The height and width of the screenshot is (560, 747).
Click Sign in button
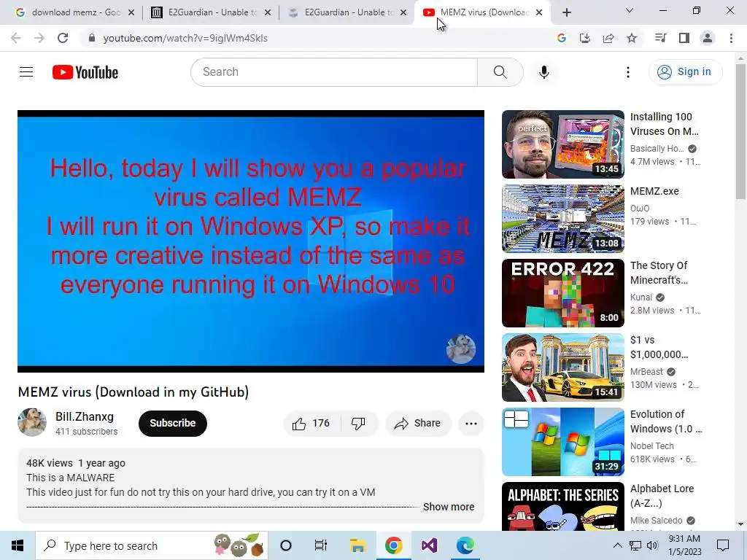pos(686,72)
